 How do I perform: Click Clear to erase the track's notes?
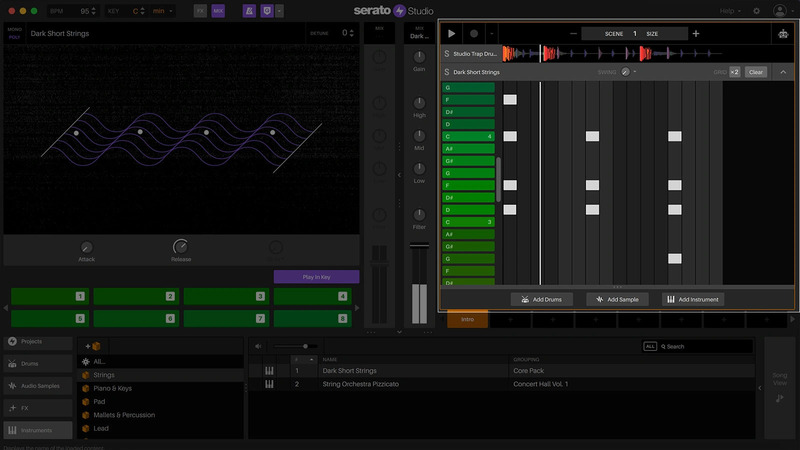(756, 72)
